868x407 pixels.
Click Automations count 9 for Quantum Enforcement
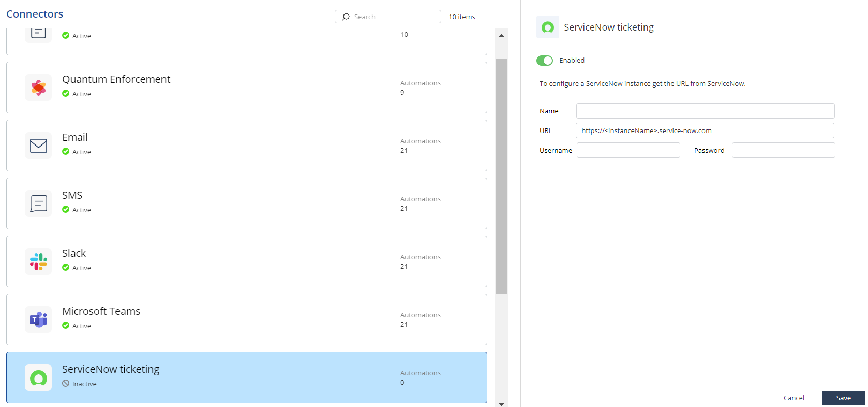pos(402,93)
